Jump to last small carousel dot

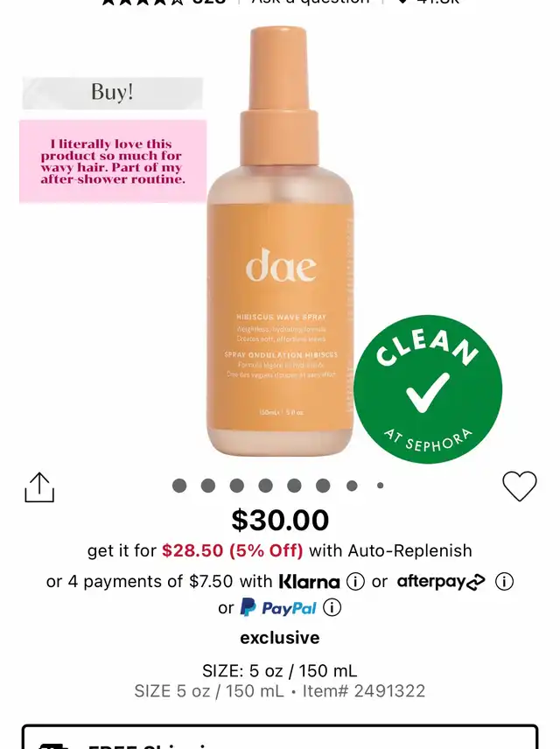tap(381, 486)
